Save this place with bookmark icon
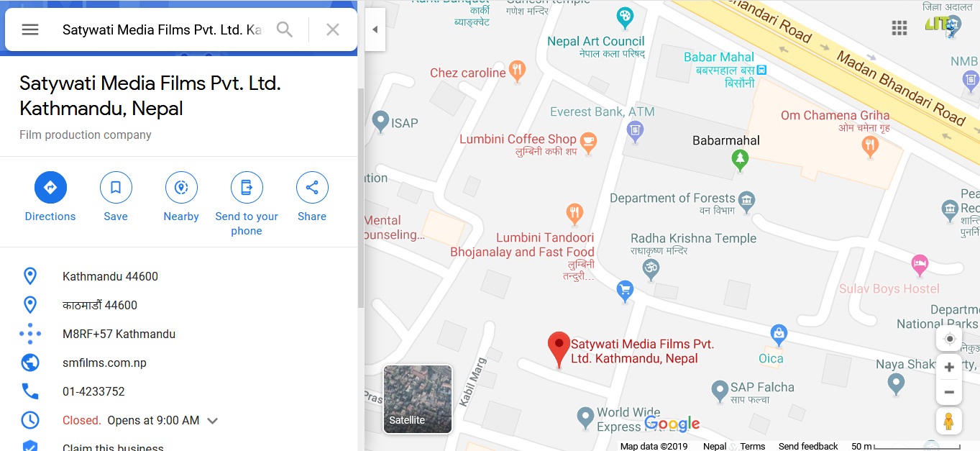The width and height of the screenshot is (980, 451). coord(116,188)
